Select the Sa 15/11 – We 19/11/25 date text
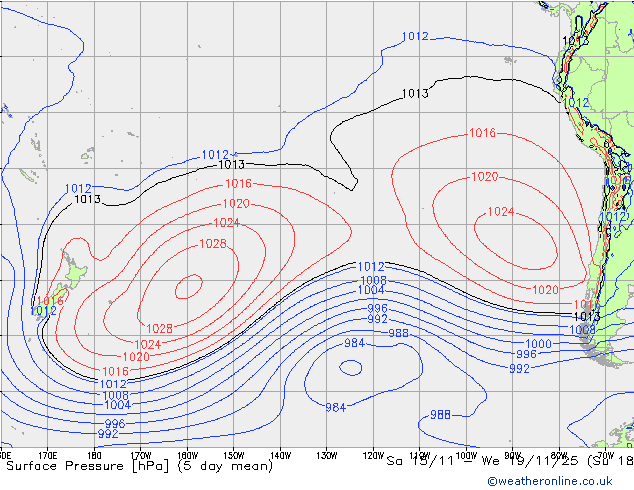634x490 pixels. click(x=484, y=461)
